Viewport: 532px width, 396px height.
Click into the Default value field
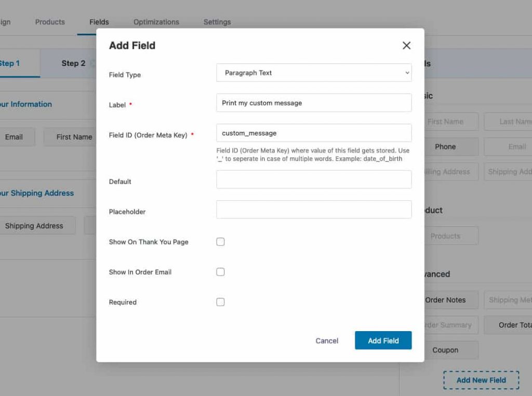point(314,180)
